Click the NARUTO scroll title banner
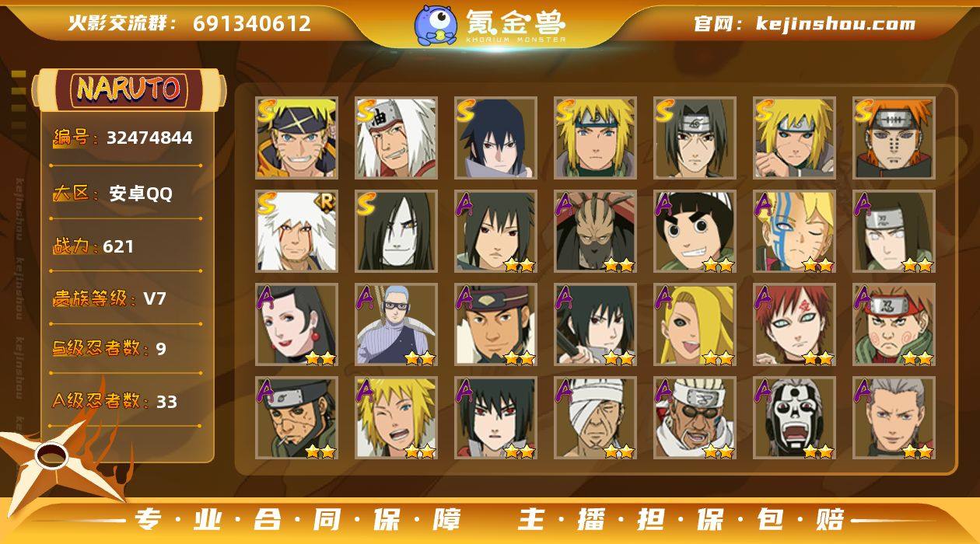The height and width of the screenshot is (544, 980). (128, 89)
